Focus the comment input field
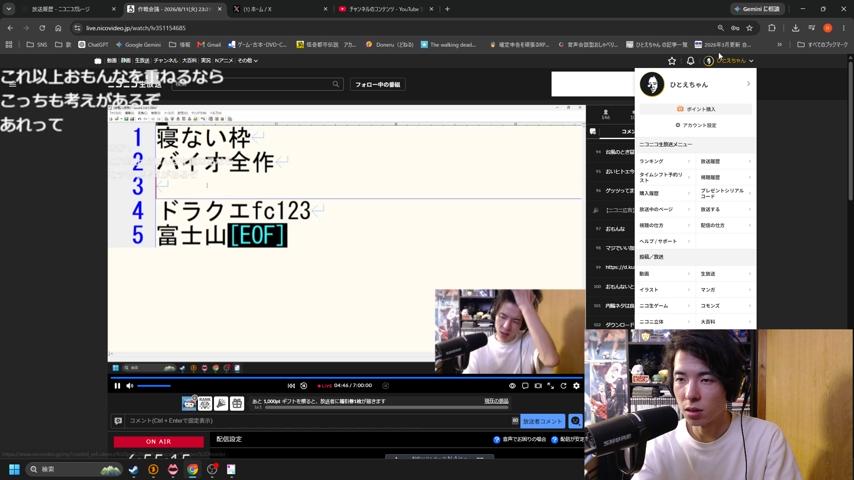Image resolution: width=854 pixels, height=480 pixels. (319, 421)
